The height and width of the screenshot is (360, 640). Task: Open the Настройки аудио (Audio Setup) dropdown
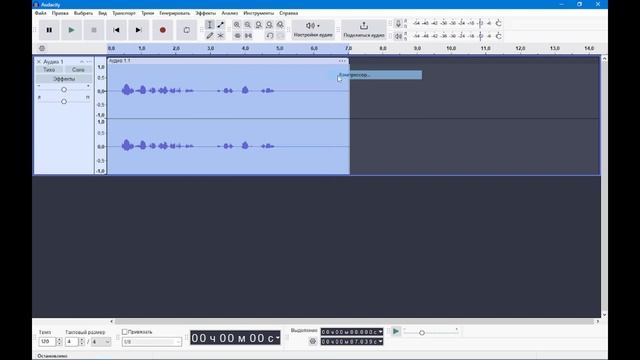pos(313,30)
